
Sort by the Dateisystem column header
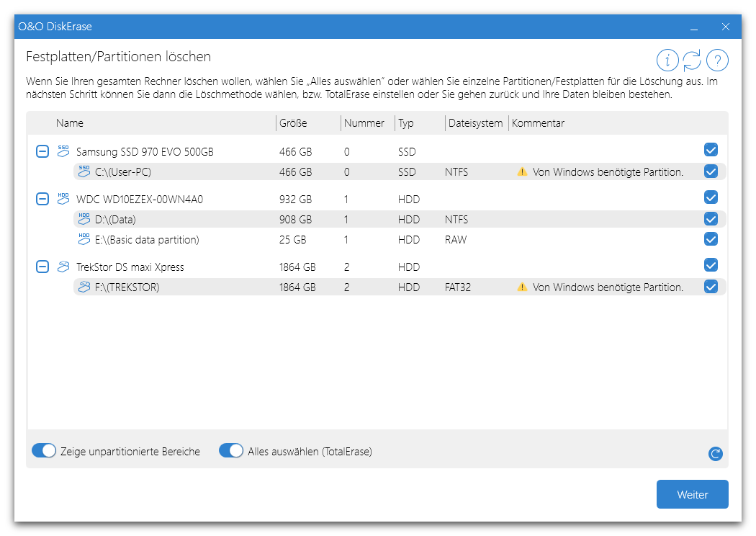(x=475, y=123)
